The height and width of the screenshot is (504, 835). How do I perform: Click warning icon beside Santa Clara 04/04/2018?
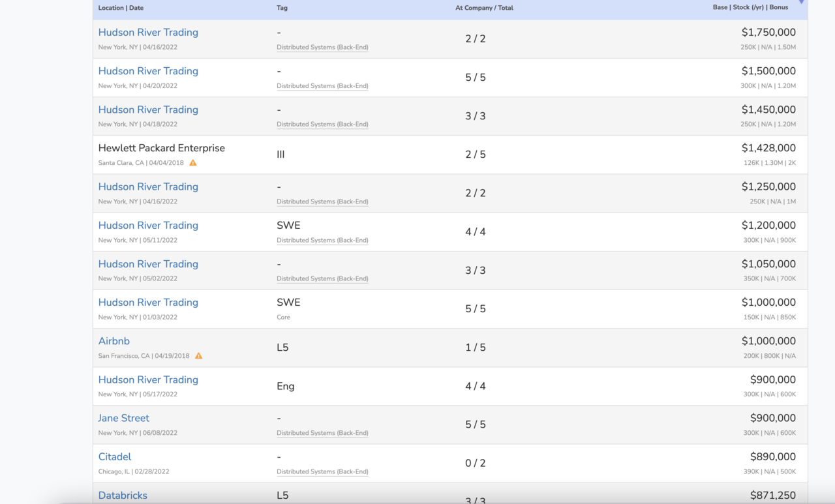click(x=193, y=163)
